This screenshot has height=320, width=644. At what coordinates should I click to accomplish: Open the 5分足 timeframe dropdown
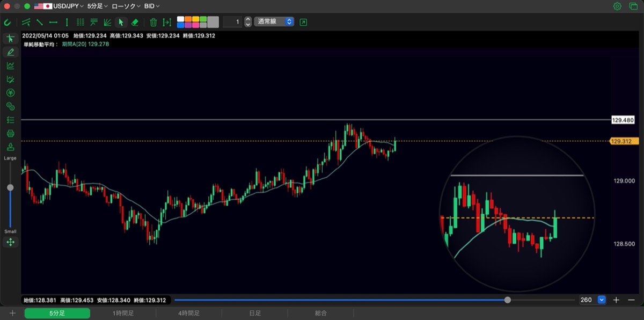click(98, 6)
